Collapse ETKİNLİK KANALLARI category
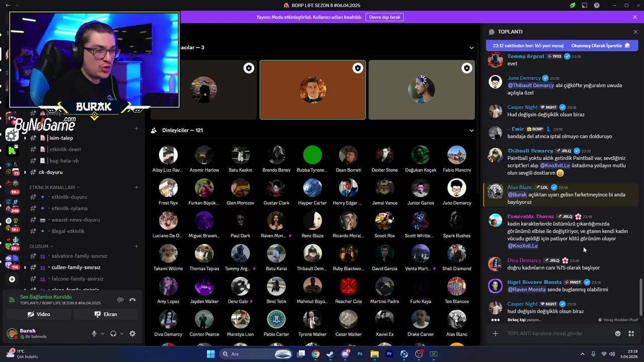This screenshot has height=362, width=644. coord(54,187)
